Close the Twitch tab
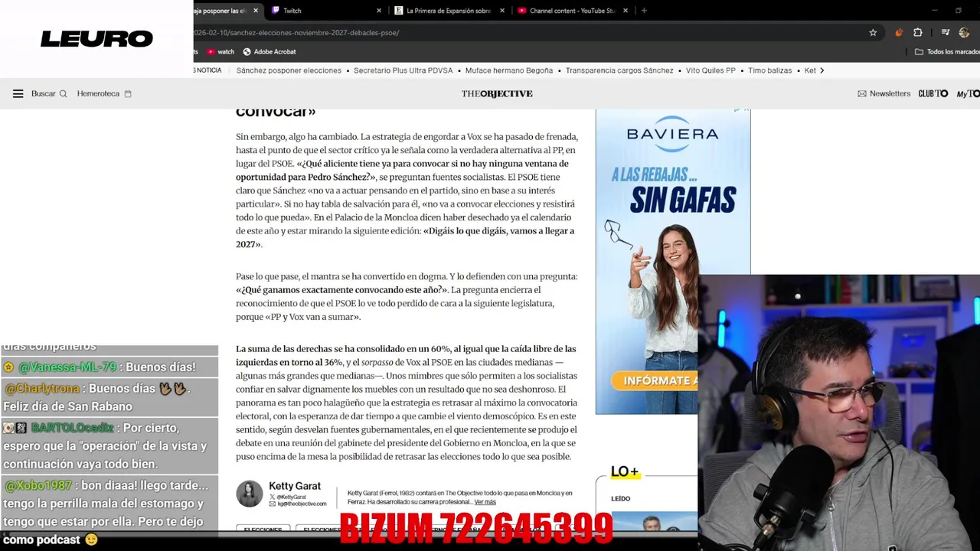The image size is (980, 551). point(379,11)
